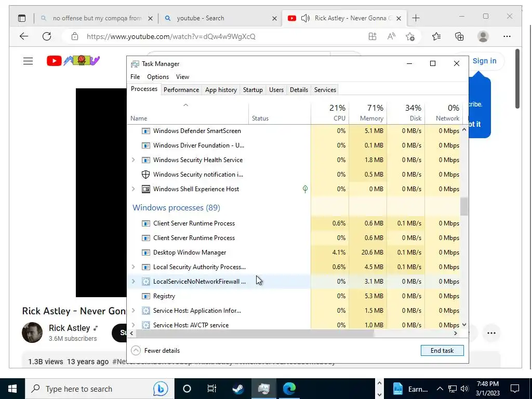Screen dimensions: 532x399
Task: Open Edge apps icon in address bar
Action: (x=373, y=36)
